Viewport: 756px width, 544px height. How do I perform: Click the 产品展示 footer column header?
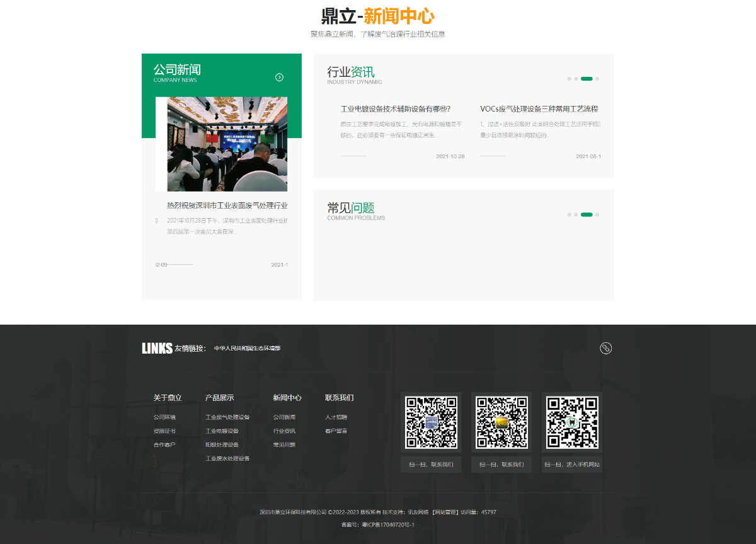(x=219, y=398)
